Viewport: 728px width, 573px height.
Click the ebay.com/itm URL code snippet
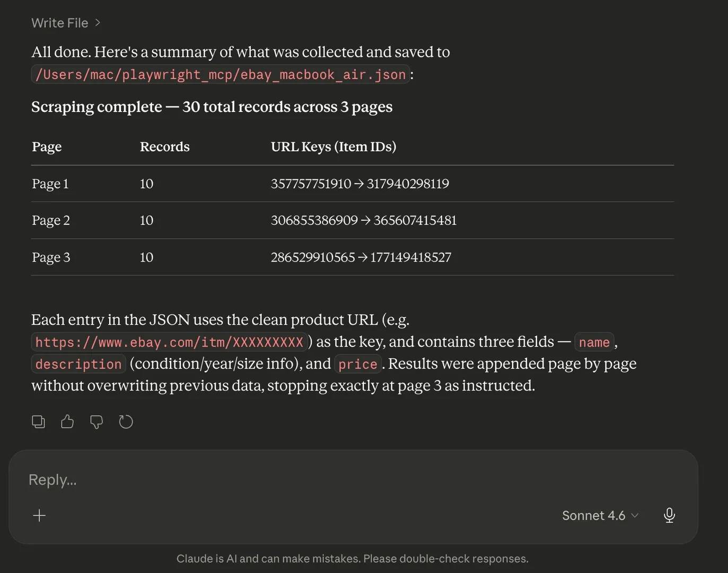pos(169,342)
